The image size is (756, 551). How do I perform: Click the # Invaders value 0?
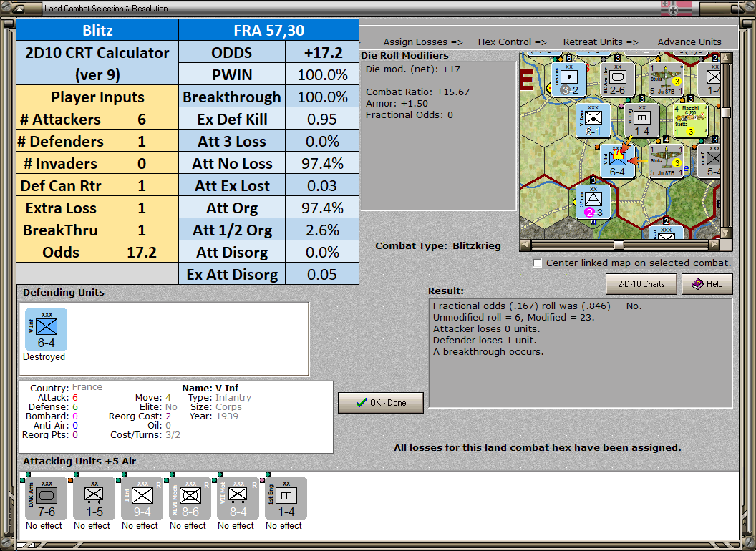click(x=142, y=163)
